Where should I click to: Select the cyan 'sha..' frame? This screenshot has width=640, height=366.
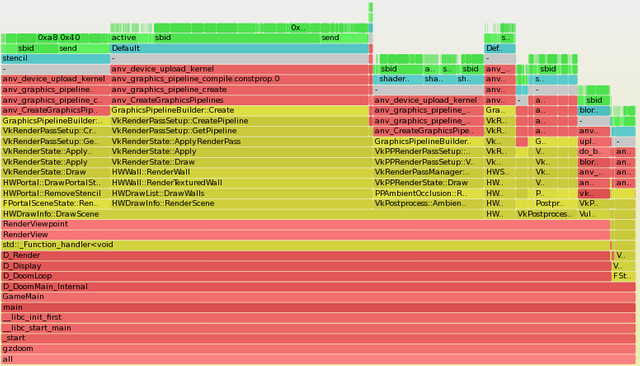(439, 79)
